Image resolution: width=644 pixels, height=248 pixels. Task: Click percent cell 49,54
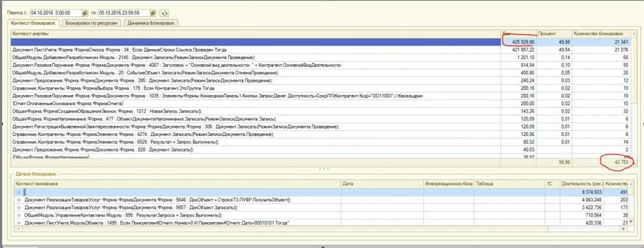554,50
